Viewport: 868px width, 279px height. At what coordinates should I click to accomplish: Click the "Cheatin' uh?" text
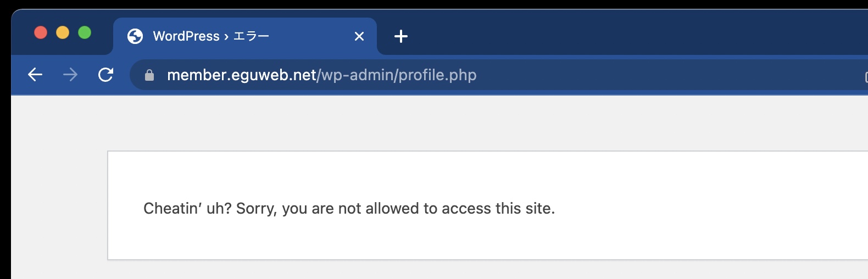187,209
